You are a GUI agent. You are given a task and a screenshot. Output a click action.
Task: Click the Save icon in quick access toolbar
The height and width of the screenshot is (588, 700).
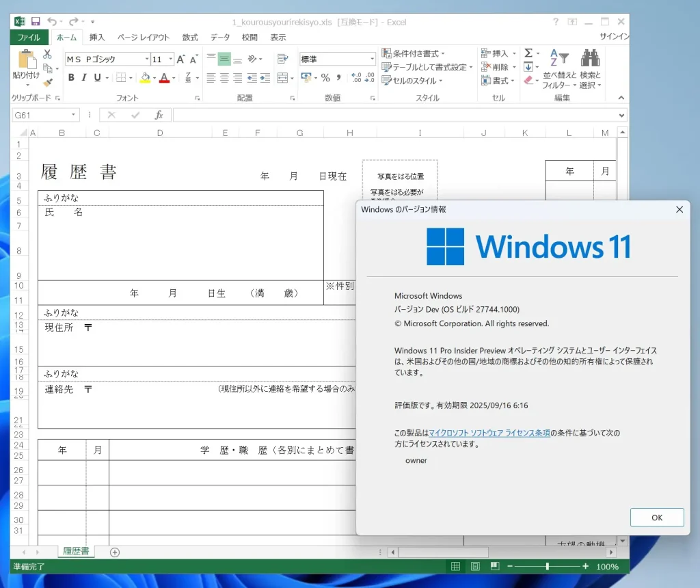point(36,21)
